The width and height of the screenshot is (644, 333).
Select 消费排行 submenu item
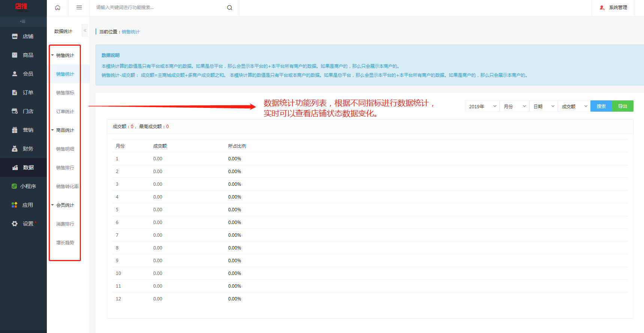[x=65, y=224]
